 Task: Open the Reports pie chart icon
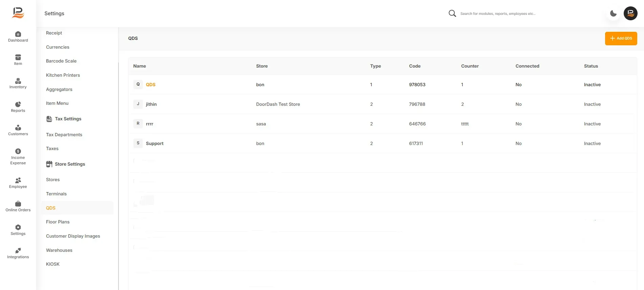pos(18,104)
